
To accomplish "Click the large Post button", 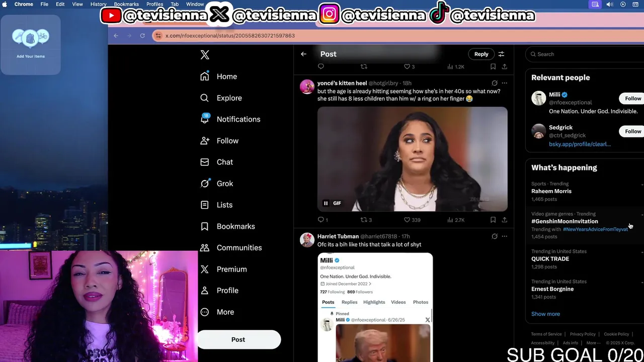I will click(238, 339).
